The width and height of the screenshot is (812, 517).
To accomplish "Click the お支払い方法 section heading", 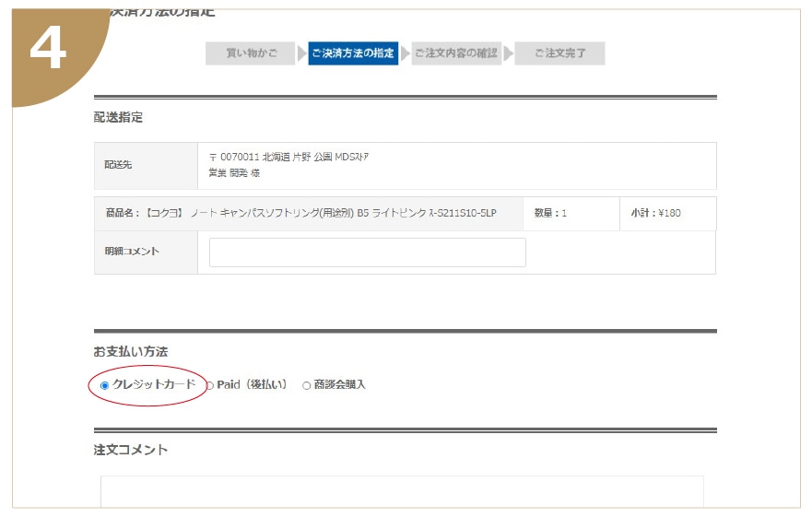I will pyautogui.click(x=131, y=351).
